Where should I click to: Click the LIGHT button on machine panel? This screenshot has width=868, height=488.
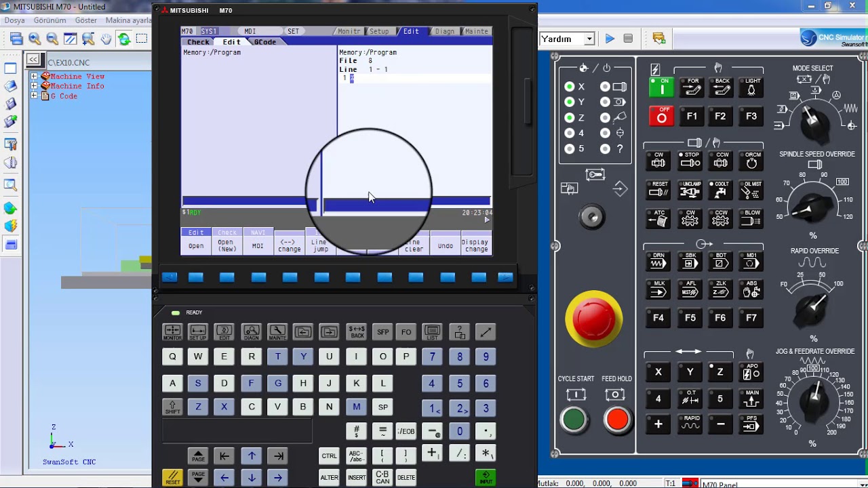pyautogui.click(x=751, y=87)
